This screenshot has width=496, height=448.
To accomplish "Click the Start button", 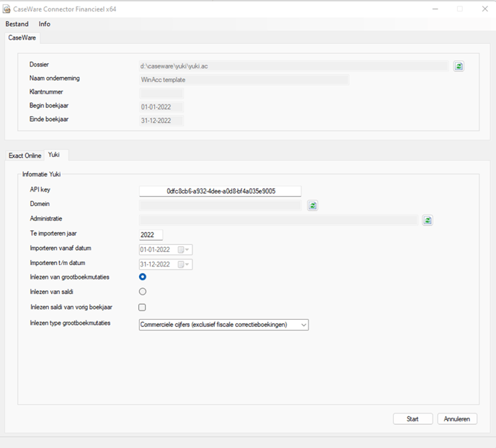I will tap(413, 419).
